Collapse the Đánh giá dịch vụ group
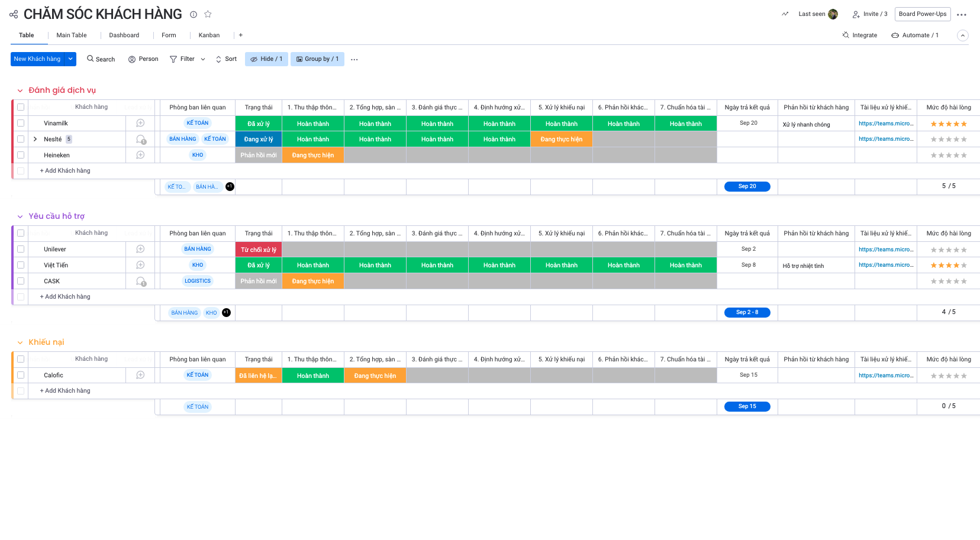This screenshot has height=540, width=980. coord(20,90)
